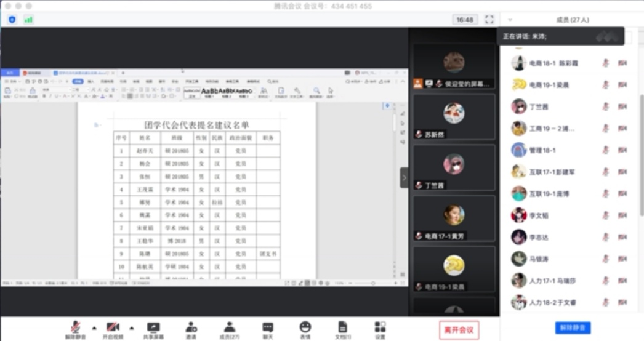The height and width of the screenshot is (341, 644).
Task: Turn on video camera button
Action: [x=113, y=330]
